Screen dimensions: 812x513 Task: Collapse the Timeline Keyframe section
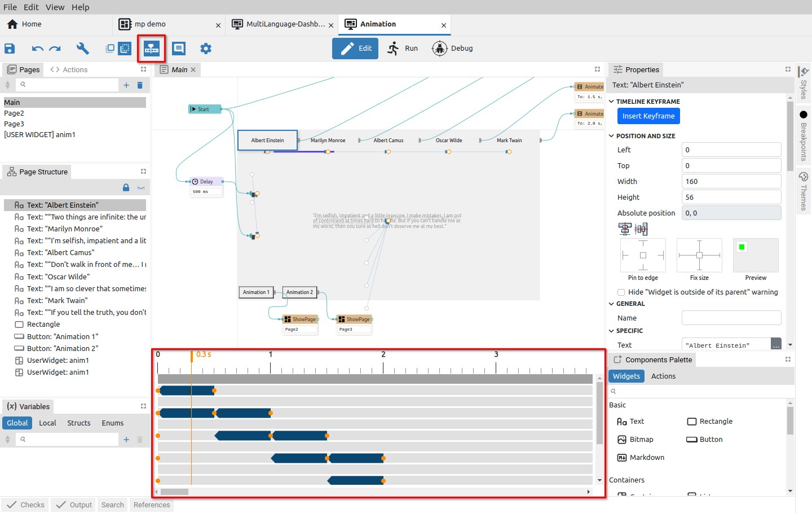612,102
